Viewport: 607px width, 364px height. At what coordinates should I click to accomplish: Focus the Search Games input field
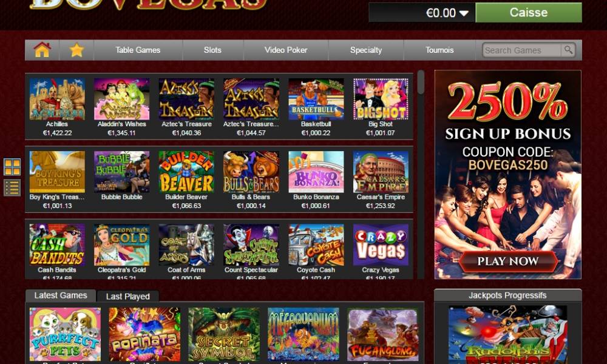(x=521, y=50)
